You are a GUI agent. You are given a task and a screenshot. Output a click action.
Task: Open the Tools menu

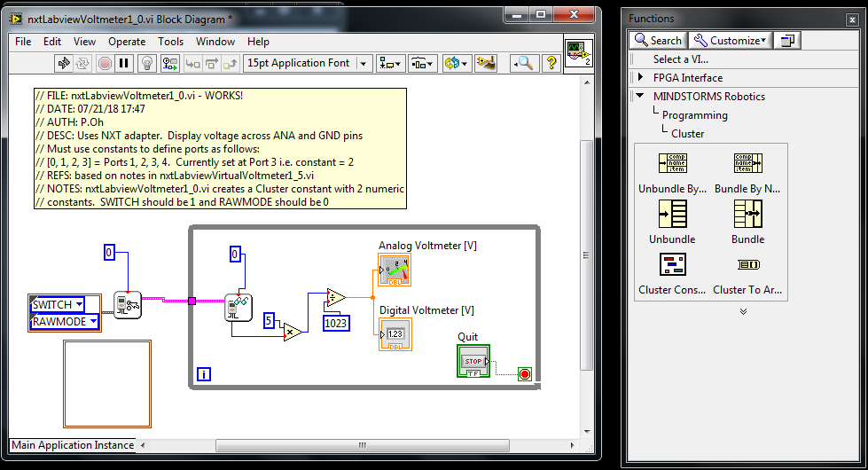170,42
